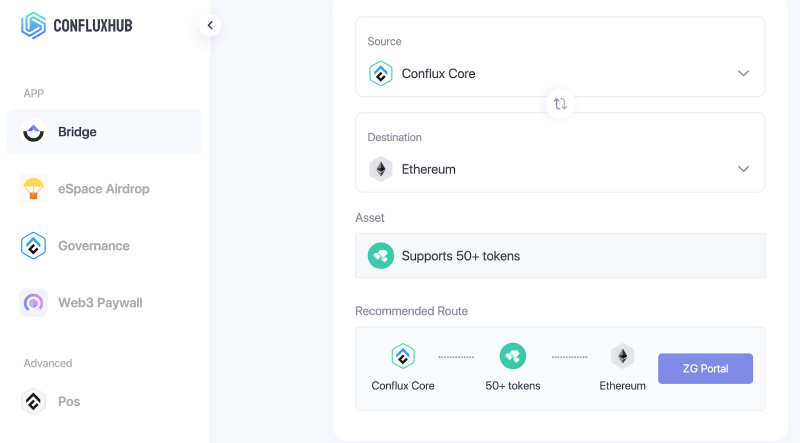Click the Governance hexagon icon

click(33, 245)
